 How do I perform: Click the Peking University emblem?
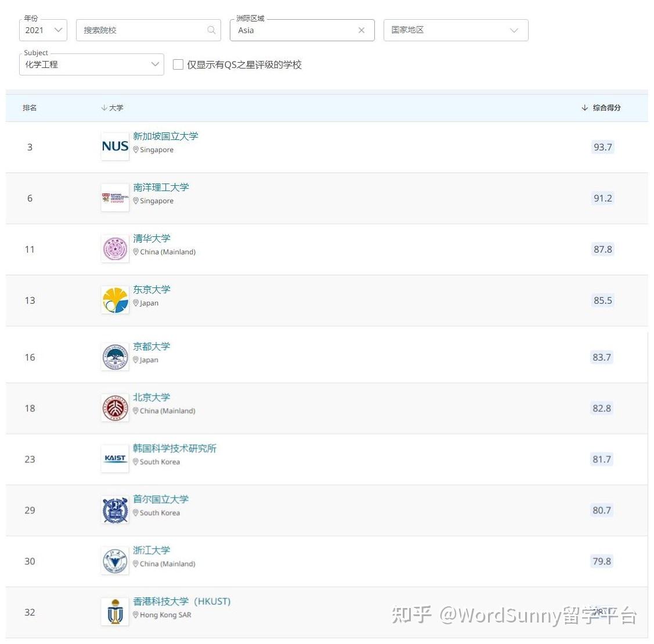tap(115, 407)
